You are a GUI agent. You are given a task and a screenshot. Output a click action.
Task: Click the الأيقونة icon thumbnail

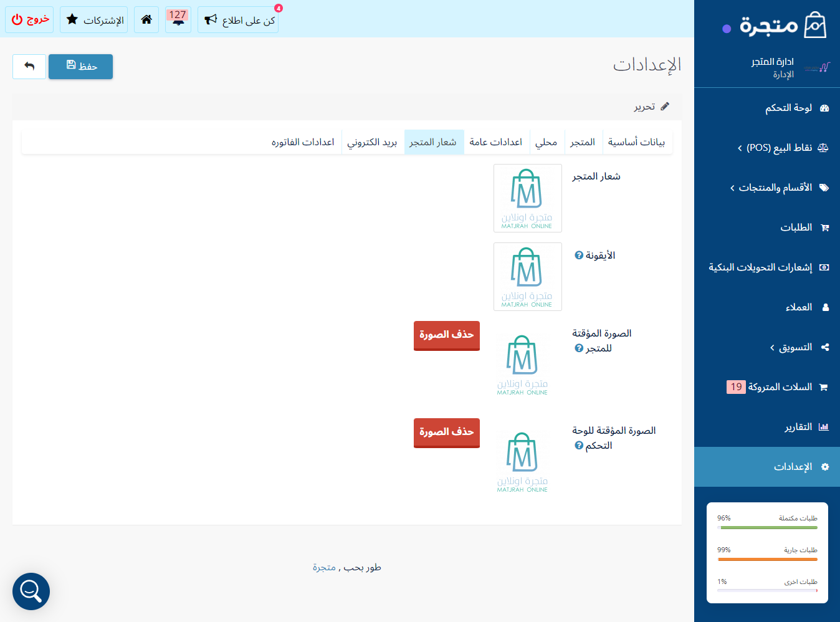528,277
